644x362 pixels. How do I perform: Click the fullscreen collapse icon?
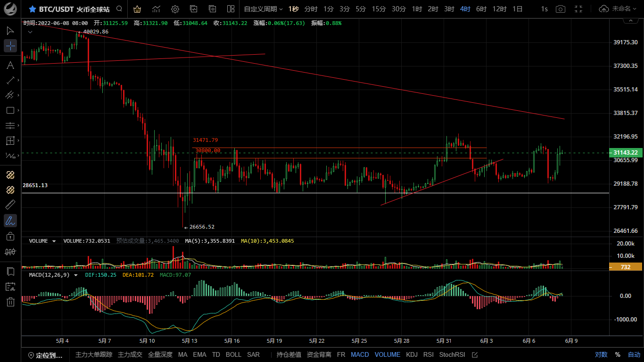tap(578, 9)
